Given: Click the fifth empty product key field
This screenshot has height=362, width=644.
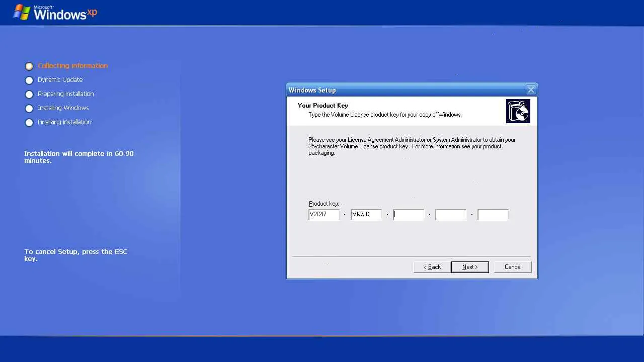Looking at the screenshot, I should [493, 215].
